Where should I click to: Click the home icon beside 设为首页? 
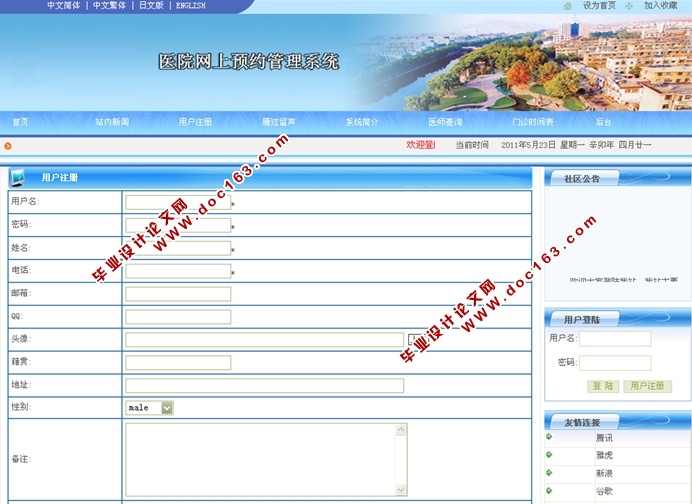[x=568, y=6]
